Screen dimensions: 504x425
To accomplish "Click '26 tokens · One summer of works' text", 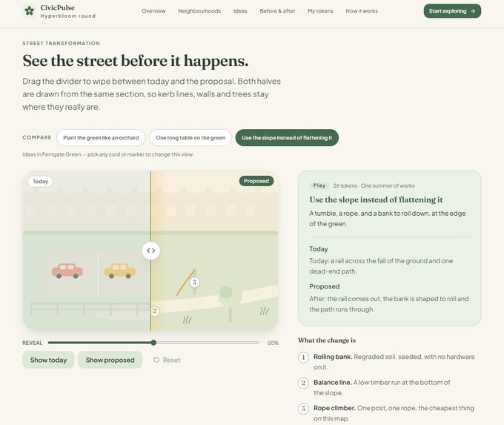I will click(374, 185).
